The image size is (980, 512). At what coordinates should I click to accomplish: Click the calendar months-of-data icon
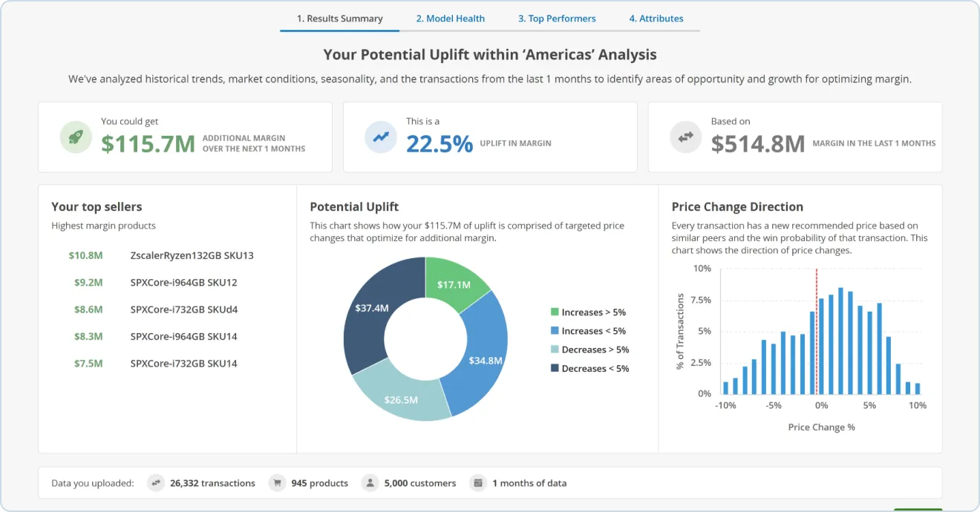478,483
